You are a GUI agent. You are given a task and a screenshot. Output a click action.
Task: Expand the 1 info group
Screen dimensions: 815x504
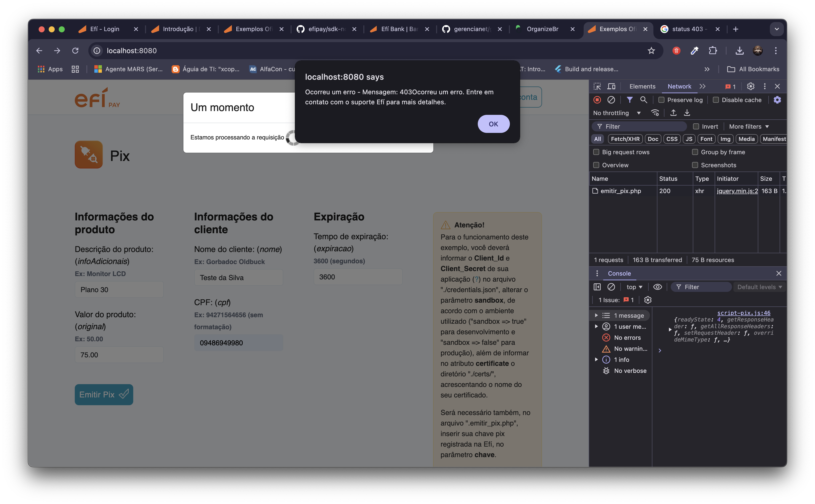pos(596,359)
